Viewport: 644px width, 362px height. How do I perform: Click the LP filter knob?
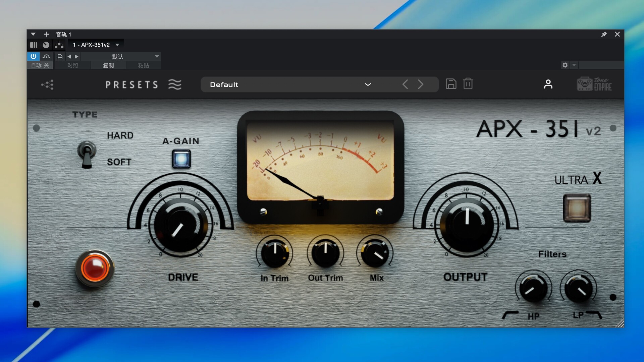click(579, 288)
